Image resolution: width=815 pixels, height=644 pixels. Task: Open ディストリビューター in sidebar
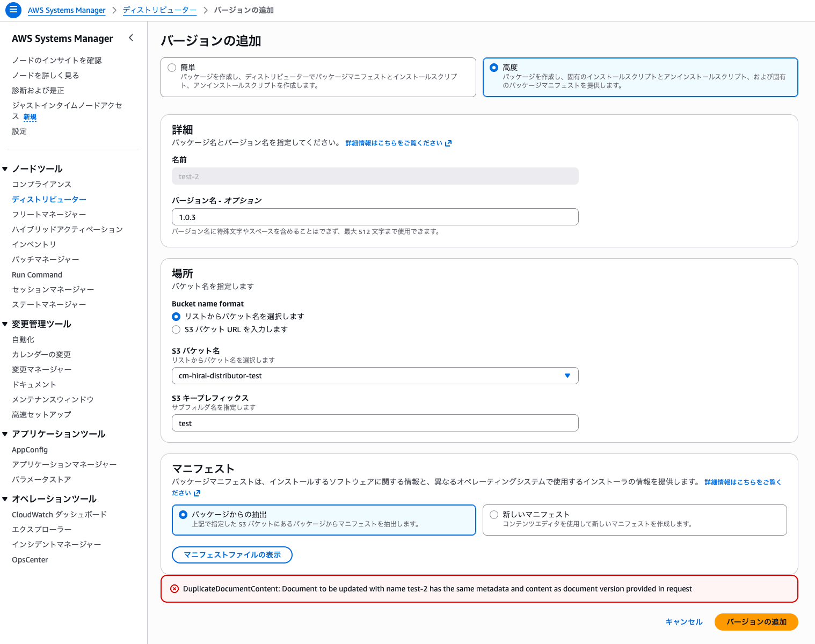coord(49,200)
